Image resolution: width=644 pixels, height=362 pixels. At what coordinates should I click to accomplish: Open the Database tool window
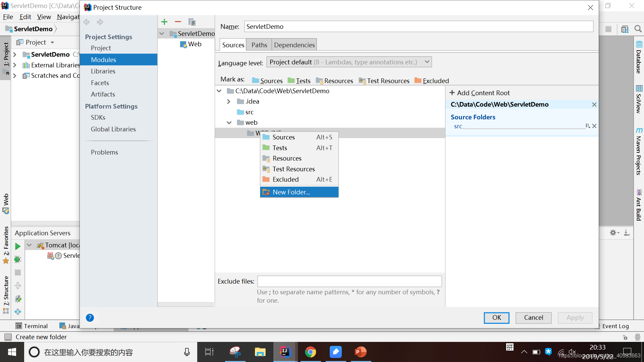click(x=639, y=57)
